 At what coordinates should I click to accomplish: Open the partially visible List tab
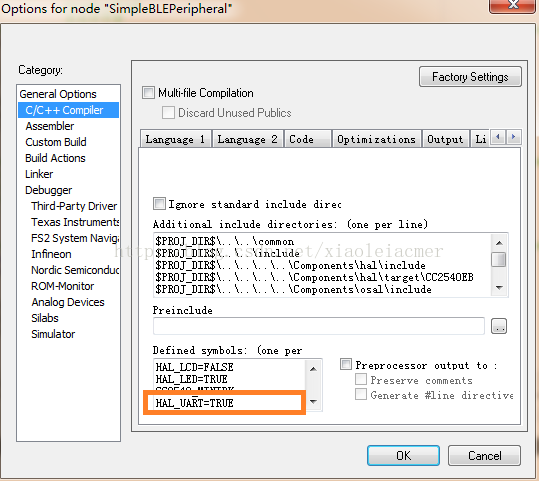[480, 139]
